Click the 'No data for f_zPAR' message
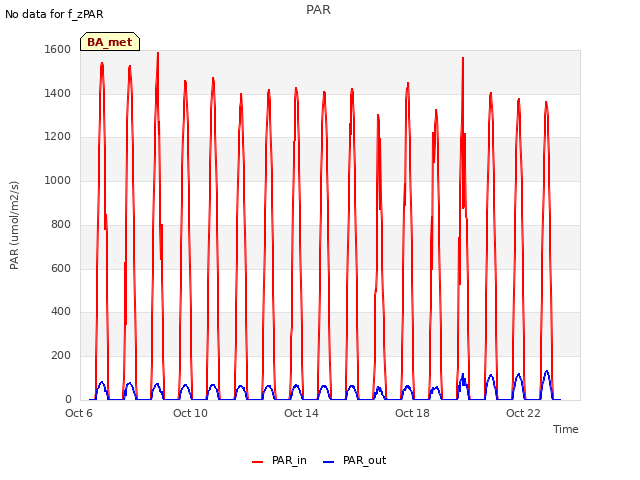640x480 pixels. (x=54, y=14)
